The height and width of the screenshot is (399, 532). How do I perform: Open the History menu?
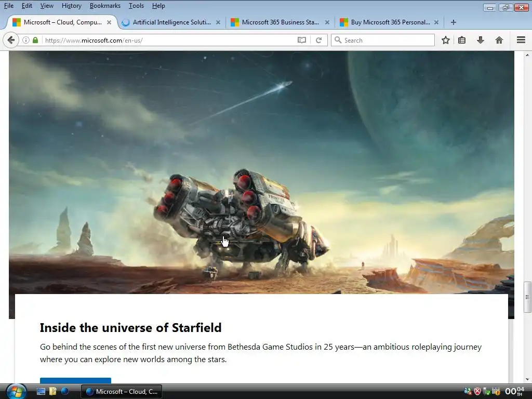click(72, 6)
